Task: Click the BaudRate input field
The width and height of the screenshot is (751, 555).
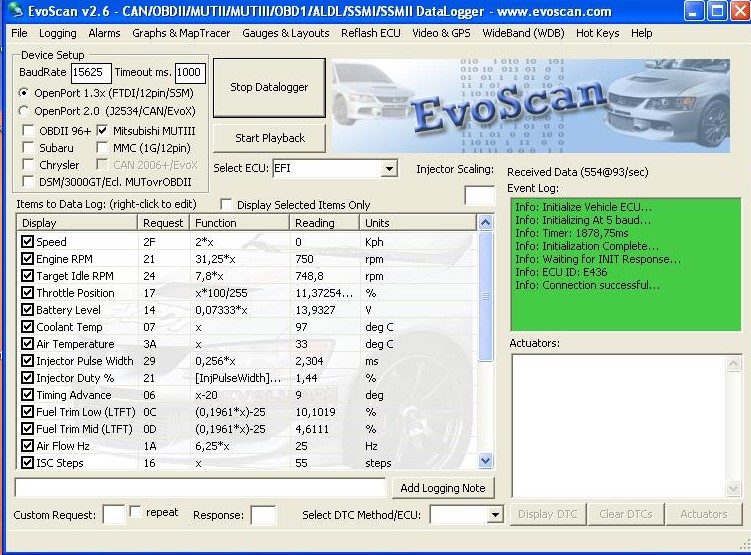Action: 91,72
